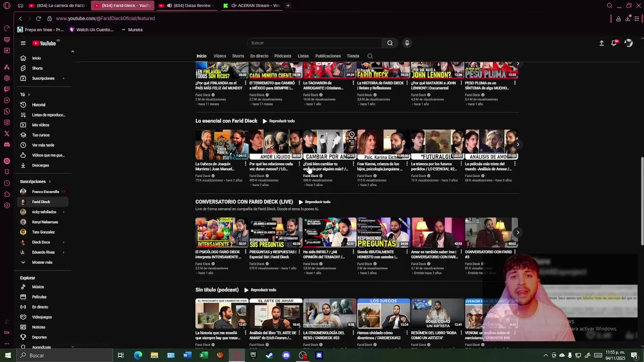This screenshot has width=644, height=362.
Task: Go back to previous page
Action: click(20, 19)
